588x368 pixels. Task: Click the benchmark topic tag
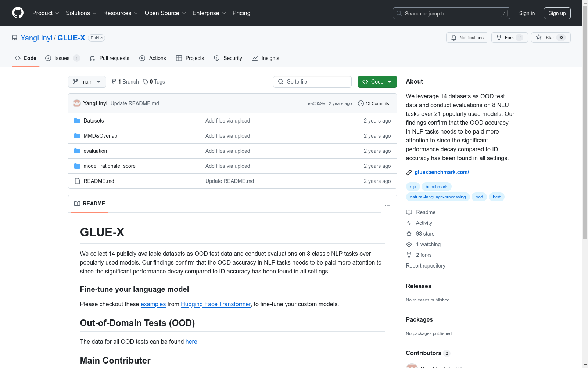tap(437, 187)
